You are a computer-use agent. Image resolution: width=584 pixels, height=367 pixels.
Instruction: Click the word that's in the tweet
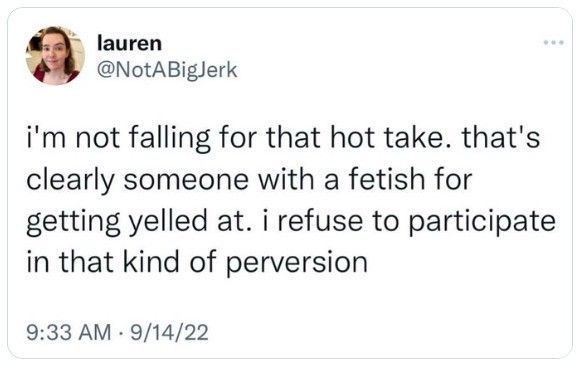point(501,137)
